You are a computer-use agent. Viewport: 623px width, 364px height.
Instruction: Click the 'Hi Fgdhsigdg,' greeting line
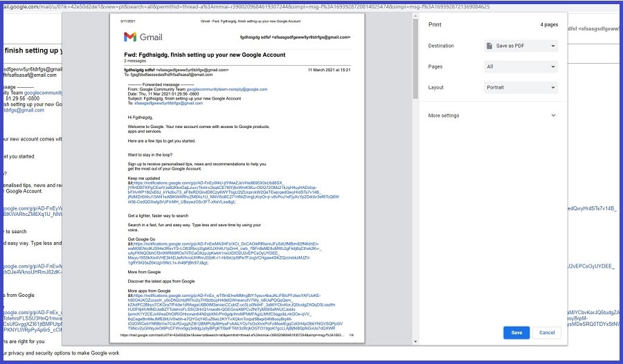pos(141,118)
